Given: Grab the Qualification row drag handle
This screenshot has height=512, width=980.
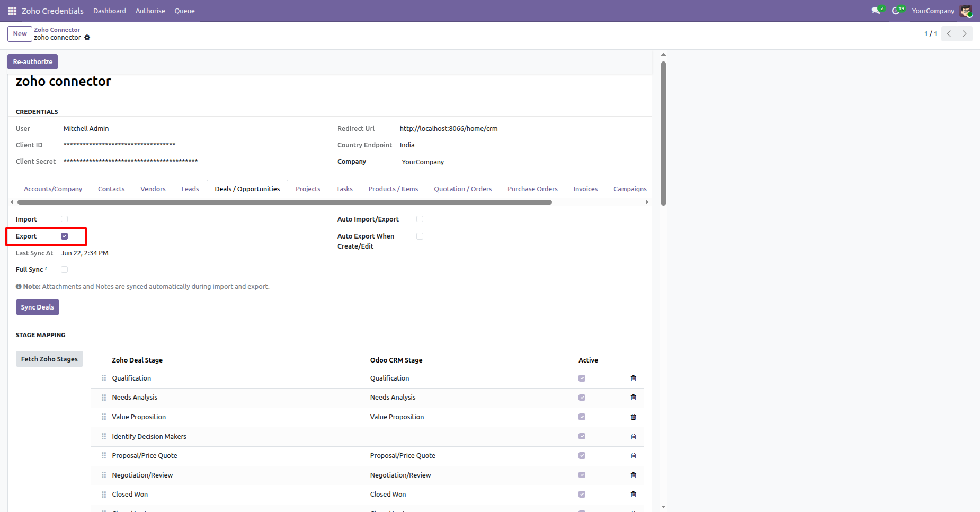Looking at the screenshot, I should click(104, 378).
